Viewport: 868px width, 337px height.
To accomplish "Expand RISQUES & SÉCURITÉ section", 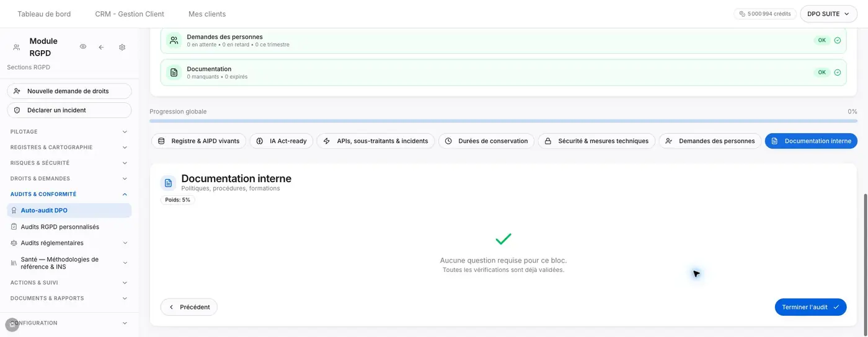I will click(69, 163).
